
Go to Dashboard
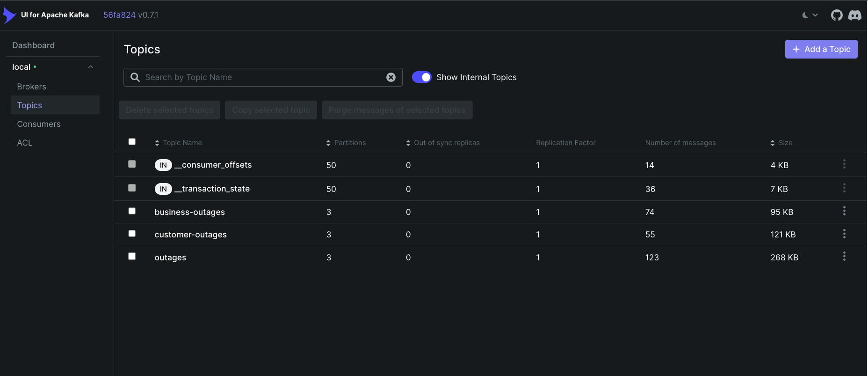[x=34, y=45]
